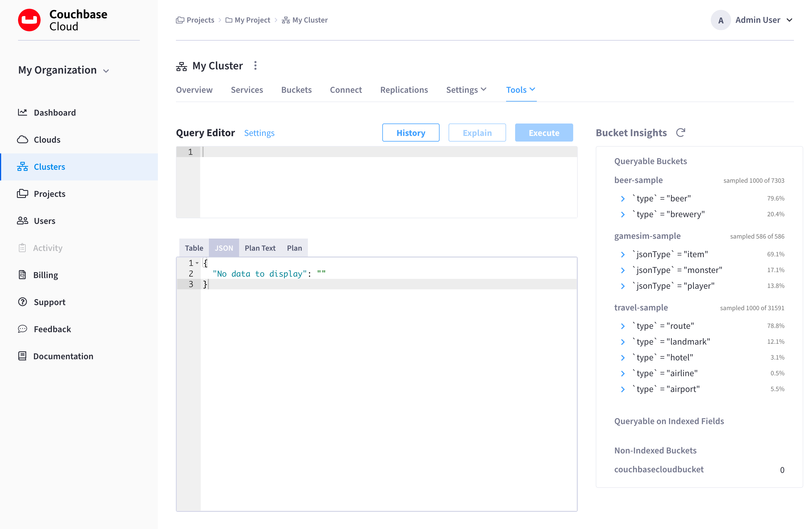Open the query History button
The height and width of the screenshot is (529, 812).
[x=411, y=133]
